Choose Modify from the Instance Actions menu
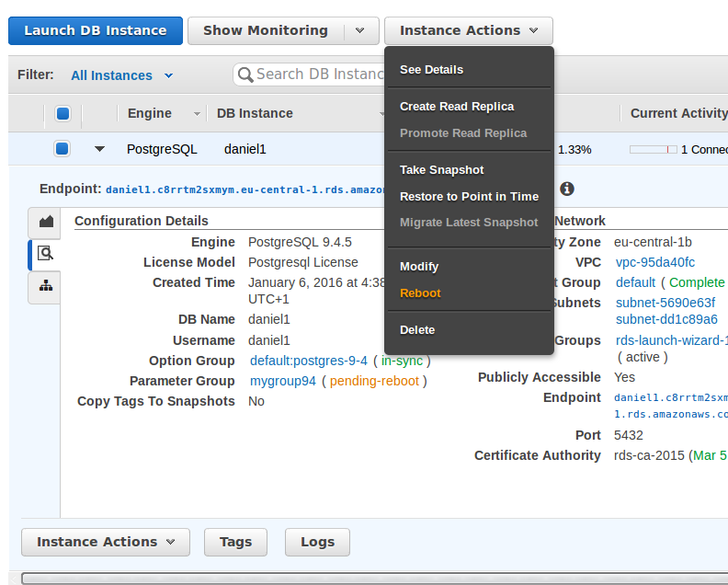Screen dimensions: 728x585 pos(419,267)
